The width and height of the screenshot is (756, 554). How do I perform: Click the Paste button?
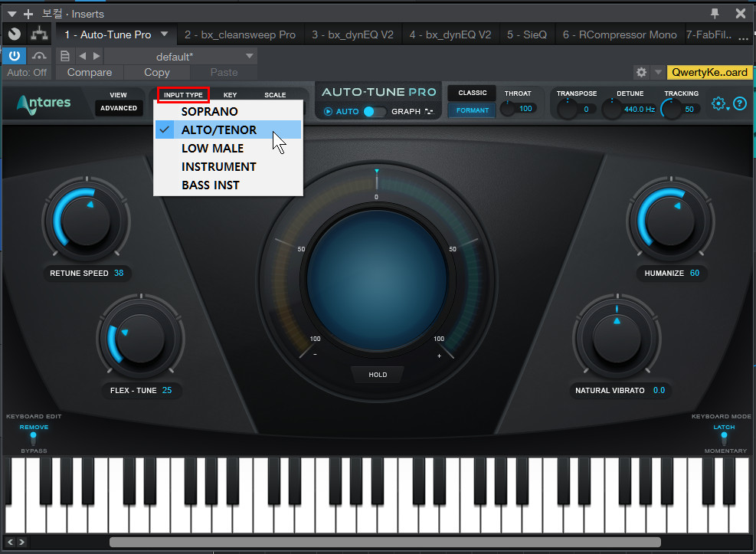224,72
